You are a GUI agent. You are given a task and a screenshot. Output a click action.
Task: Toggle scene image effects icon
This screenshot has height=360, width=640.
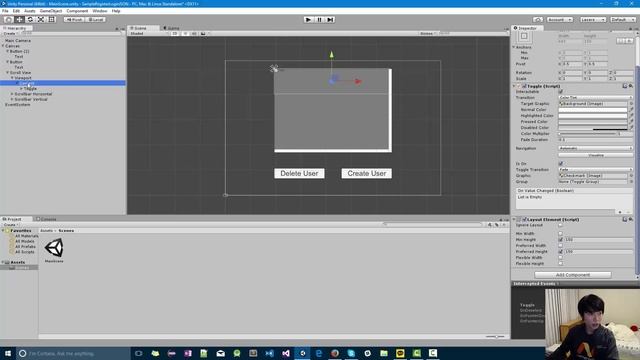click(x=203, y=33)
